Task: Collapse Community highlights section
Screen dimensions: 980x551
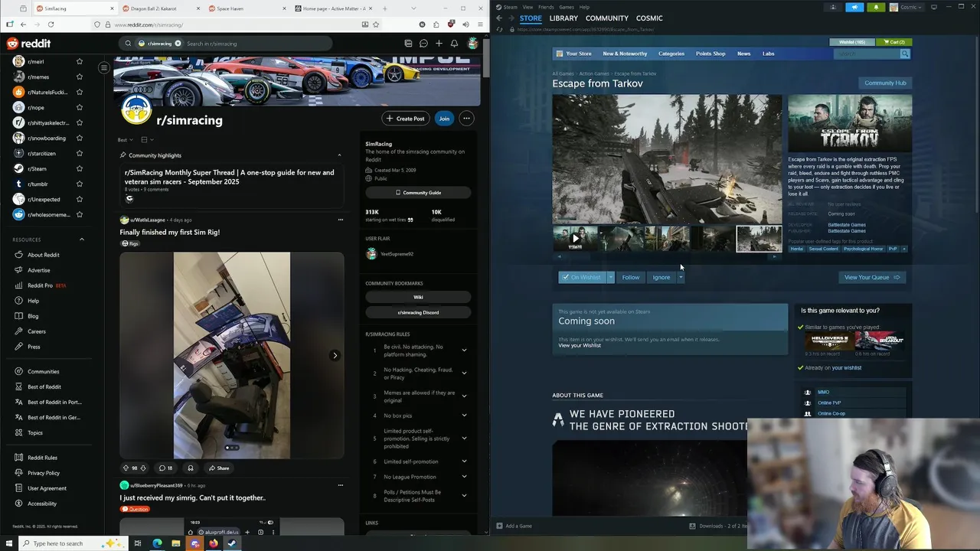Action: tap(339, 155)
